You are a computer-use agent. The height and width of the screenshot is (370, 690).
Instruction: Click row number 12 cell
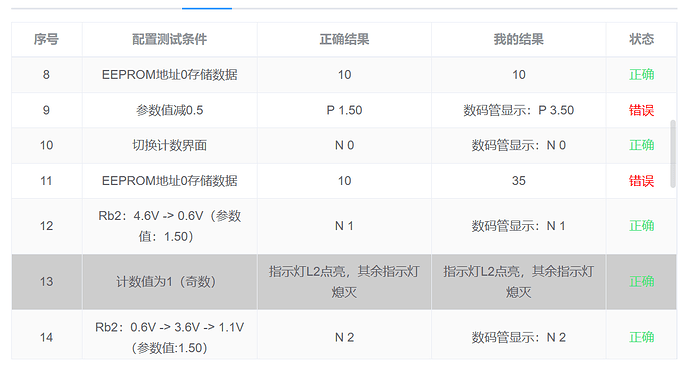click(x=46, y=226)
